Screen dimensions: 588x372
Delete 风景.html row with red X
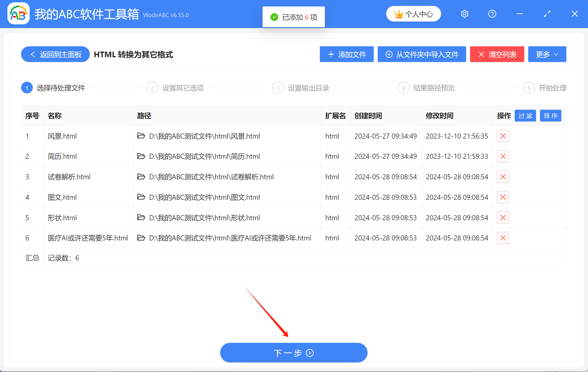click(503, 136)
